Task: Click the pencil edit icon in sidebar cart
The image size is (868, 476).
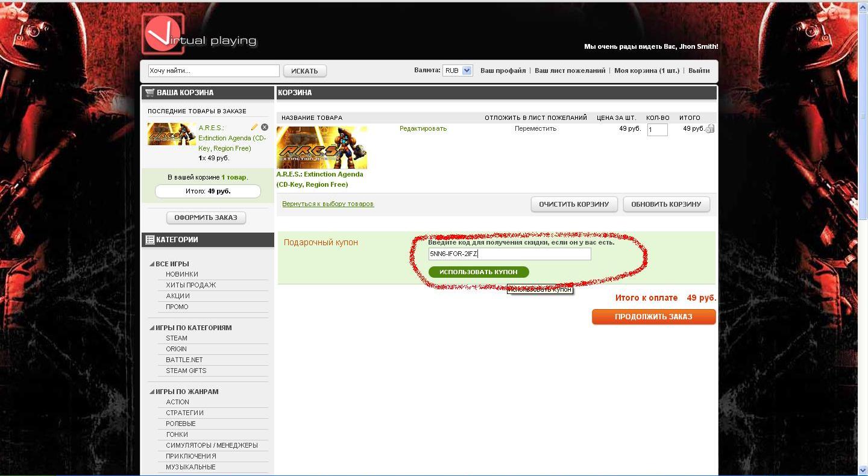Action: tap(254, 127)
